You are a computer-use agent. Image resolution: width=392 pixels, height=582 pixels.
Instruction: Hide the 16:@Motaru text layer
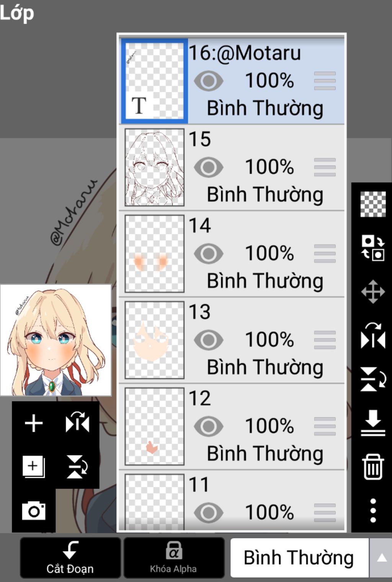point(208,81)
